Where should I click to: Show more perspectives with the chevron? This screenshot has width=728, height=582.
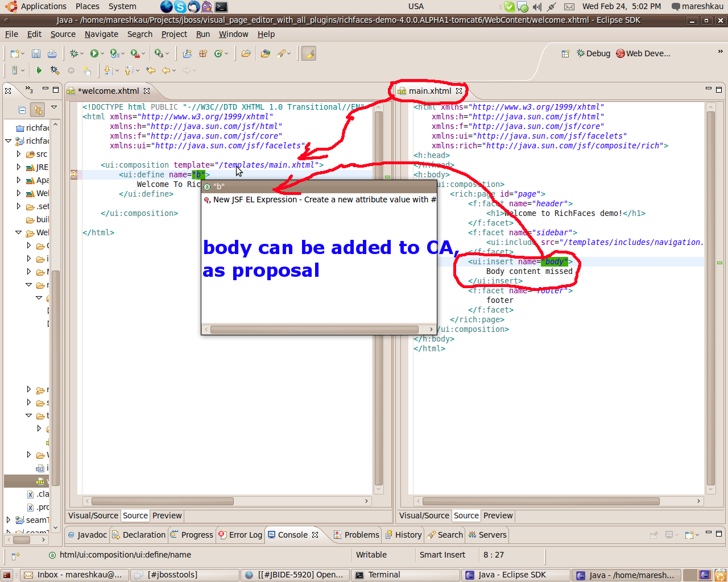tap(720, 52)
